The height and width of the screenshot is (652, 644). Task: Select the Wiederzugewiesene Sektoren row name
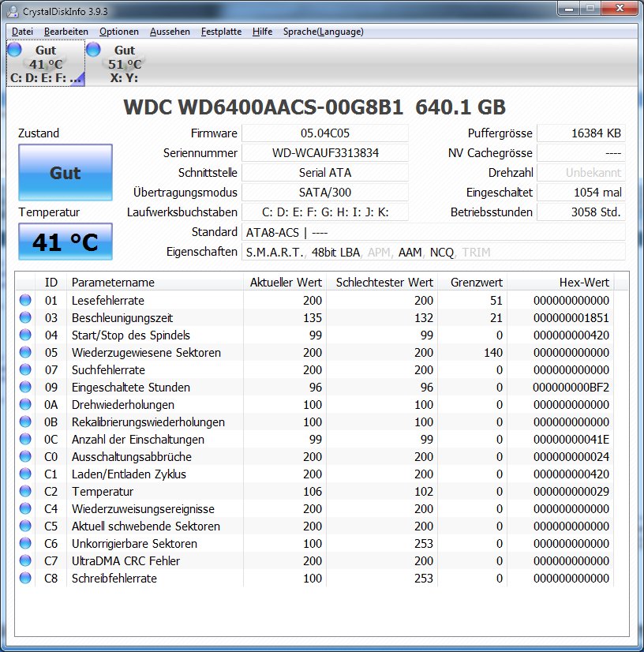[x=146, y=353]
